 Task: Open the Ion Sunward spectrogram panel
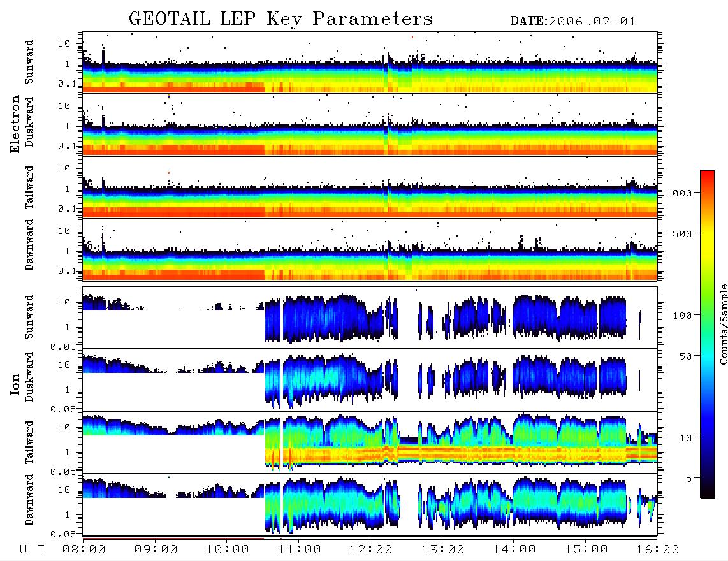point(370,317)
